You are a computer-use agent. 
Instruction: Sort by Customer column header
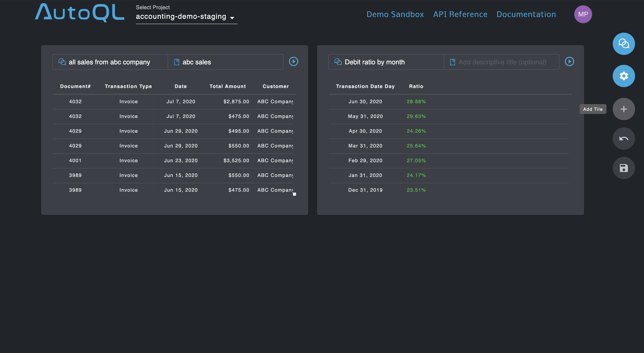pyautogui.click(x=275, y=86)
